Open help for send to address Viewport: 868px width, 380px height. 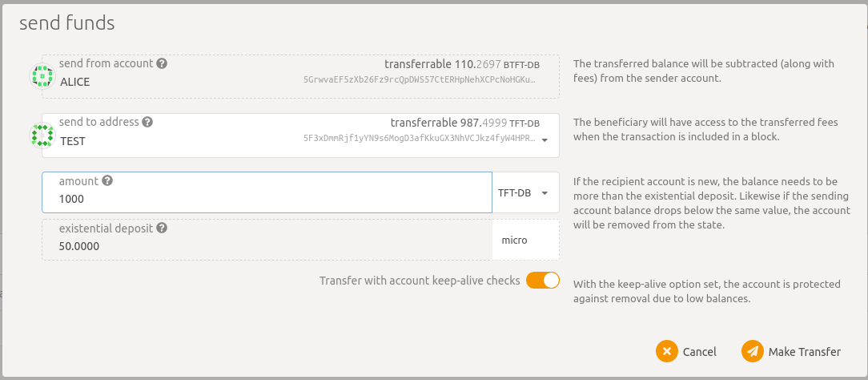(148, 123)
